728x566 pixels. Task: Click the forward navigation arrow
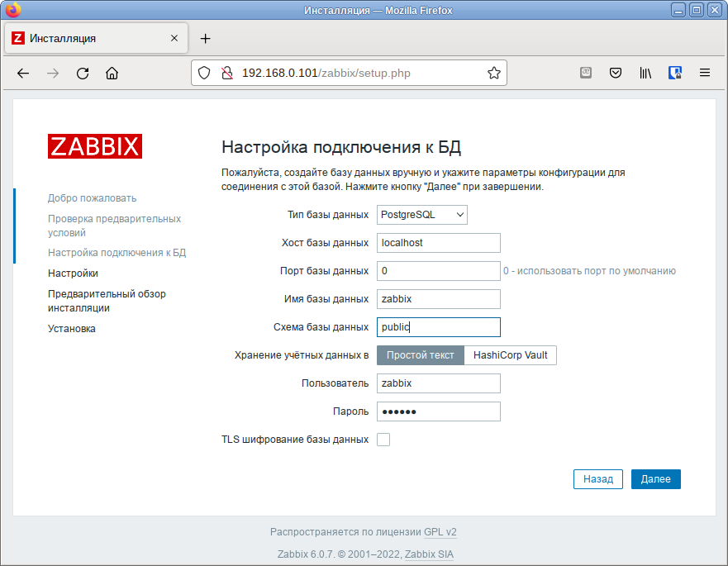[x=53, y=74]
